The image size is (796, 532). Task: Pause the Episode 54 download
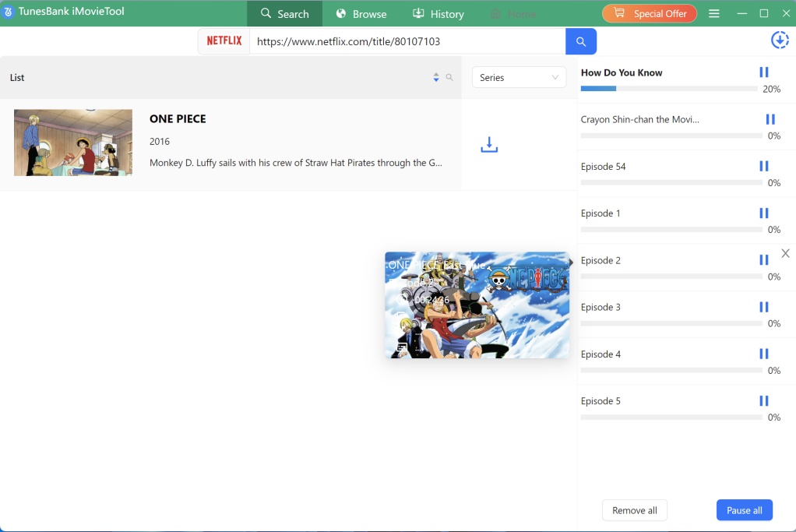[x=763, y=166]
